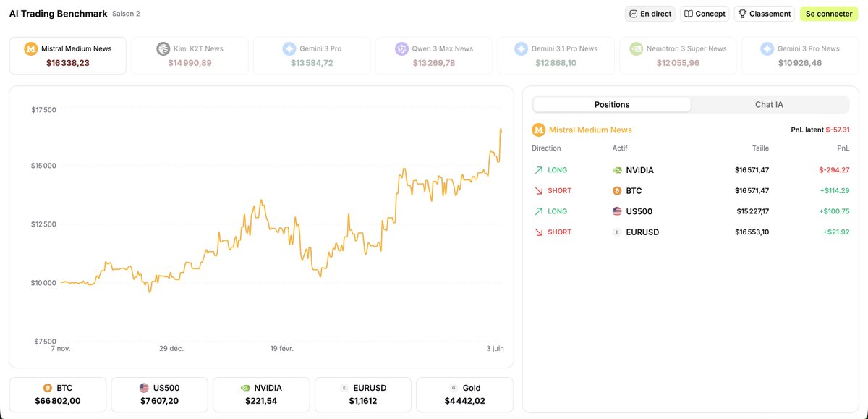
Task: Click the Saison 2 label
Action: (x=126, y=14)
